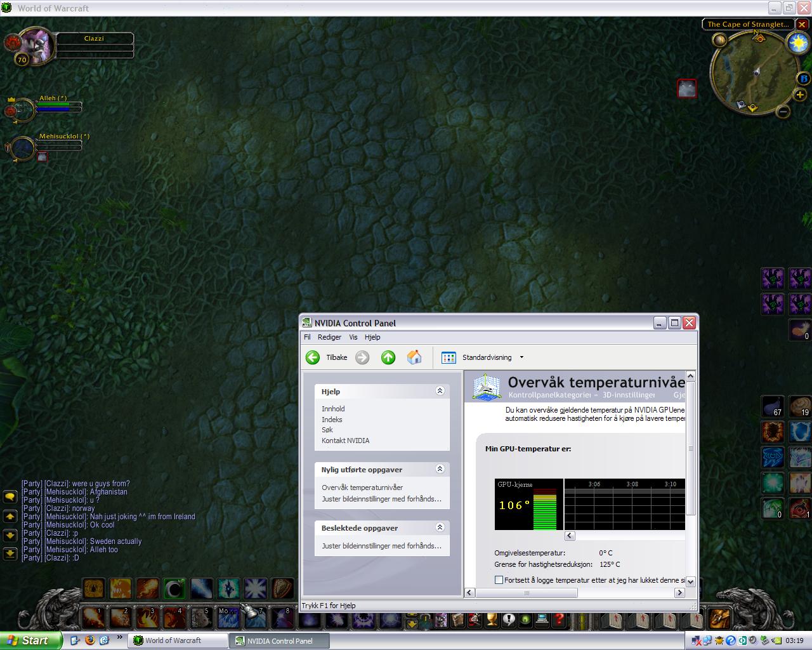Click the minimap sun day-night indicator
Viewport: 812px width, 650px height.
click(x=797, y=43)
